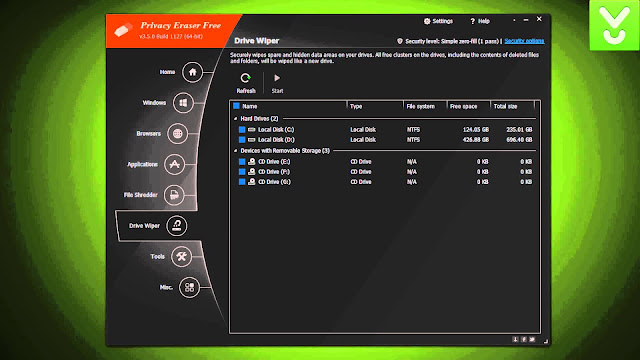640x360 pixels.
Task: Click the Security level: Simple zero-fill text
Action: point(452,41)
